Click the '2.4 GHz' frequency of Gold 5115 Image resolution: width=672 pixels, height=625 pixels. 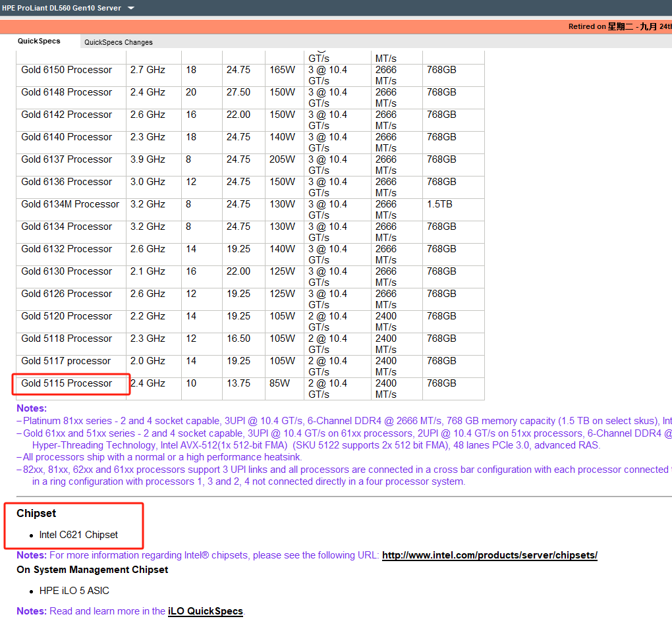click(x=148, y=383)
